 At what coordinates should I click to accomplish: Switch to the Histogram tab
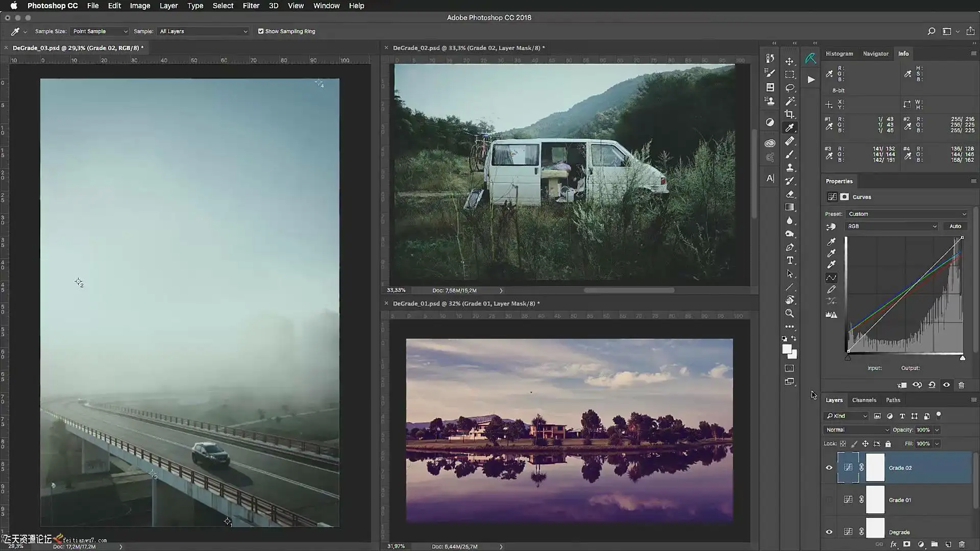click(x=839, y=54)
